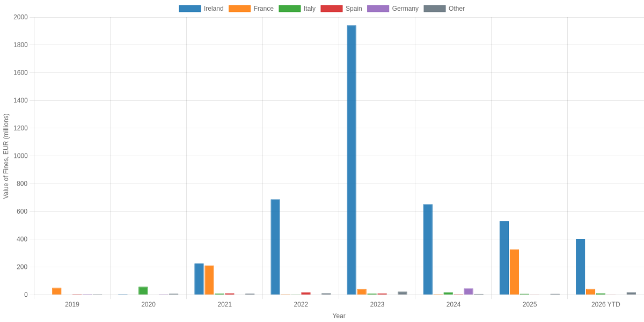Screen dimensions: 644x322
Task: Toggle the Italy legend color swatch
Action: coord(290,9)
